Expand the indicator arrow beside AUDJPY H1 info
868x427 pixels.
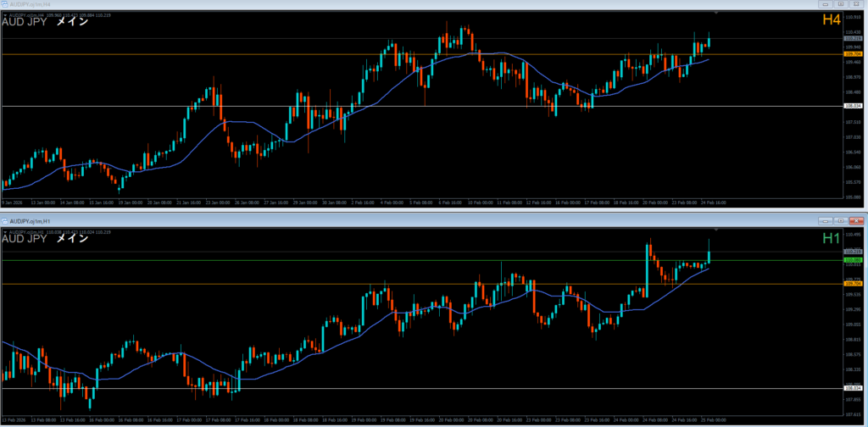click(x=5, y=230)
